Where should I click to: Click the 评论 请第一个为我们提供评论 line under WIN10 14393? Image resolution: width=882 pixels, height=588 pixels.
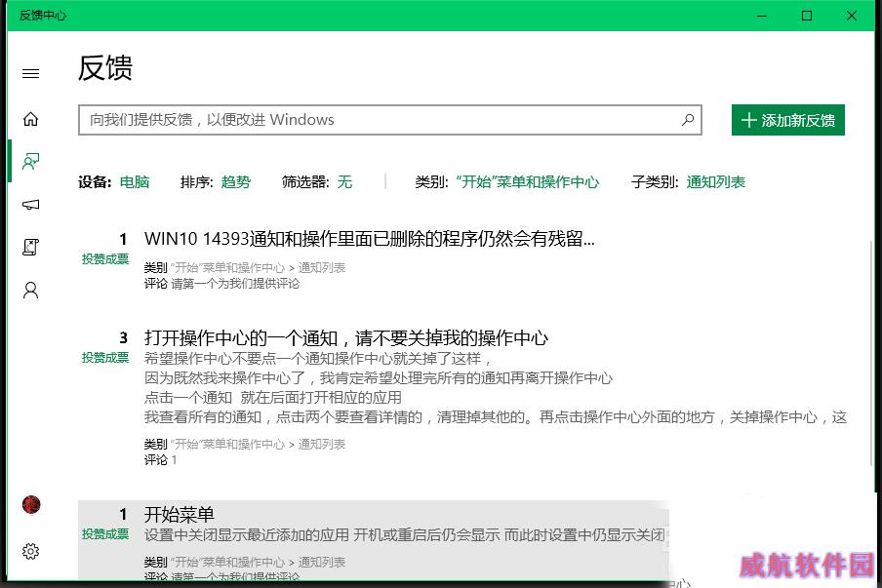(221, 284)
